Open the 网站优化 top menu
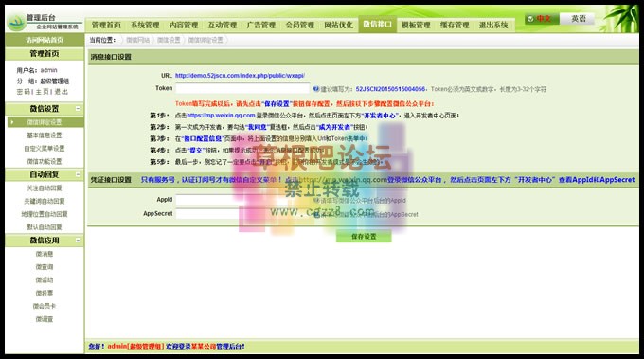644x359 pixels. 338,25
